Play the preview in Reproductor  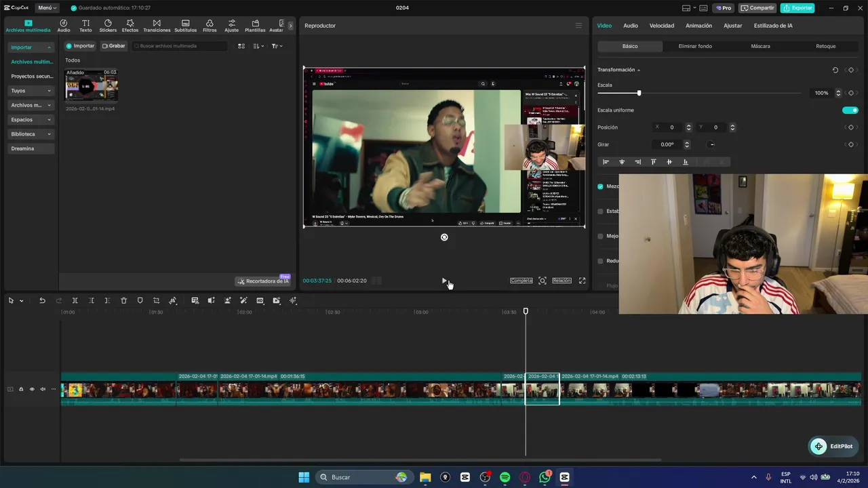[444, 281]
